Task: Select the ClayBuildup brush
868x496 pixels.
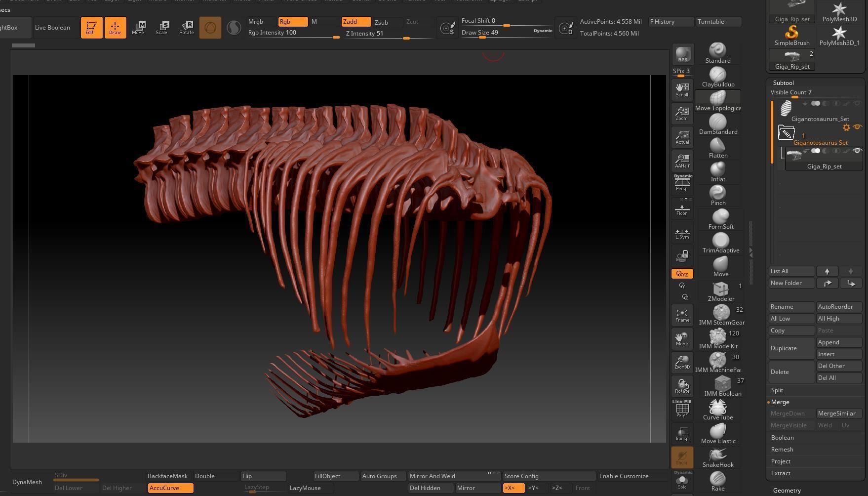Action: click(x=717, y=77)
